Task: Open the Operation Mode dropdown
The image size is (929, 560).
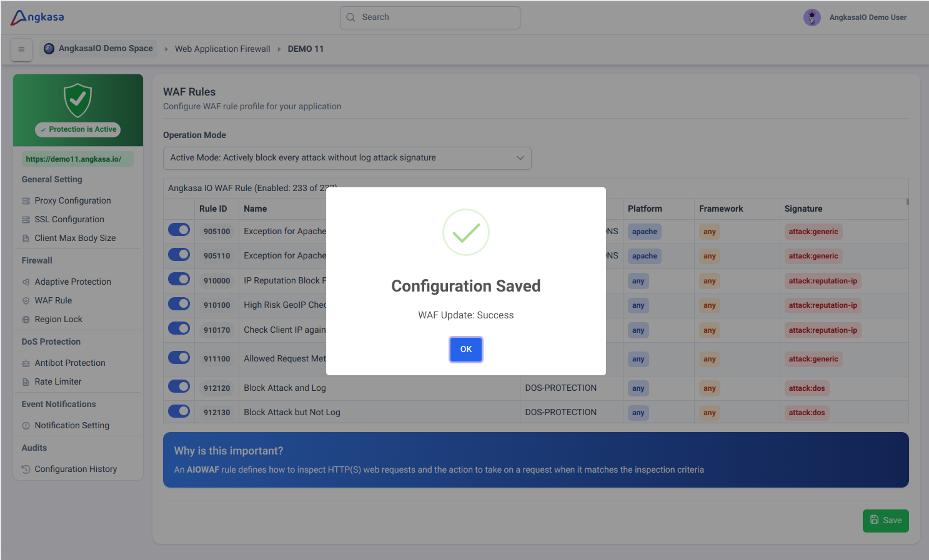Action: (347, 158)
